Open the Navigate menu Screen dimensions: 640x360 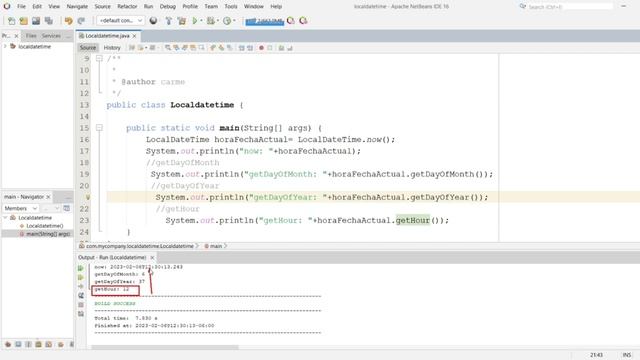pyautogui.click(x=77, y=7)
